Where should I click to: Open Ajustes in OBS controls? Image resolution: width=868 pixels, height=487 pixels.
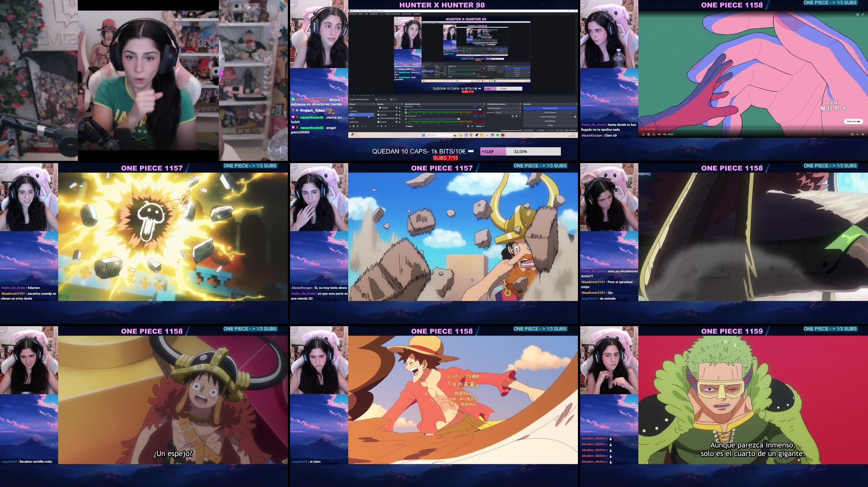click(x=550, y=125)
